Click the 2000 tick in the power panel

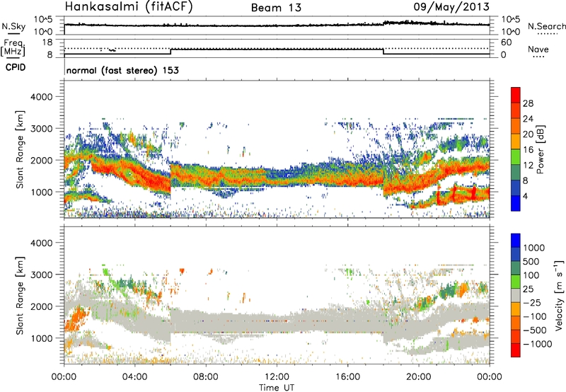42,160
